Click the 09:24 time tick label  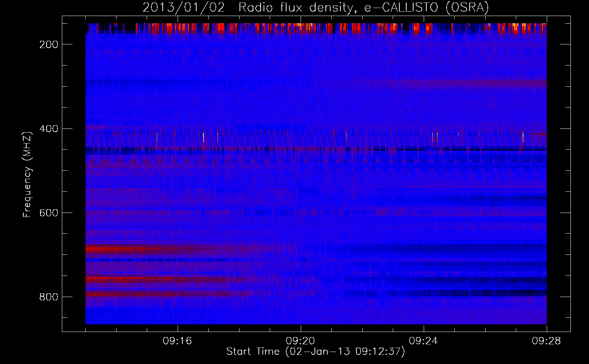click(423, 341)
